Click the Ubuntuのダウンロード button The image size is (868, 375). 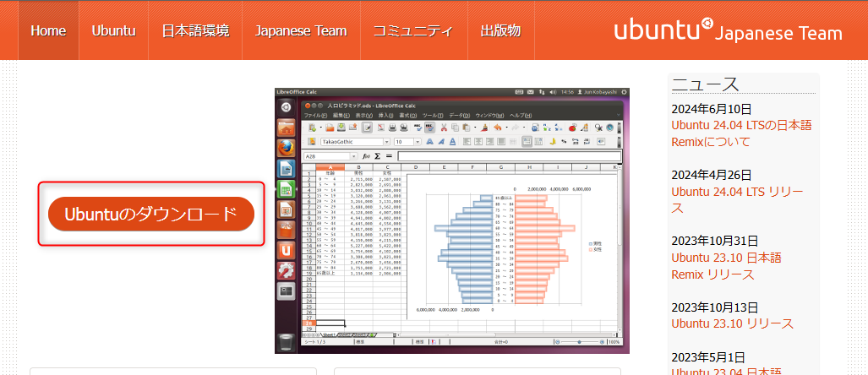[151, 214]
